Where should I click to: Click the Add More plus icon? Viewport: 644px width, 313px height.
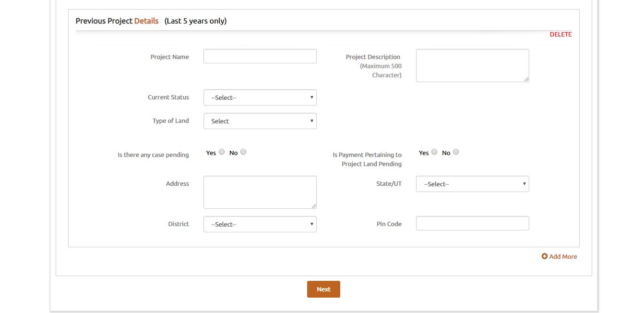click(545, 256)
